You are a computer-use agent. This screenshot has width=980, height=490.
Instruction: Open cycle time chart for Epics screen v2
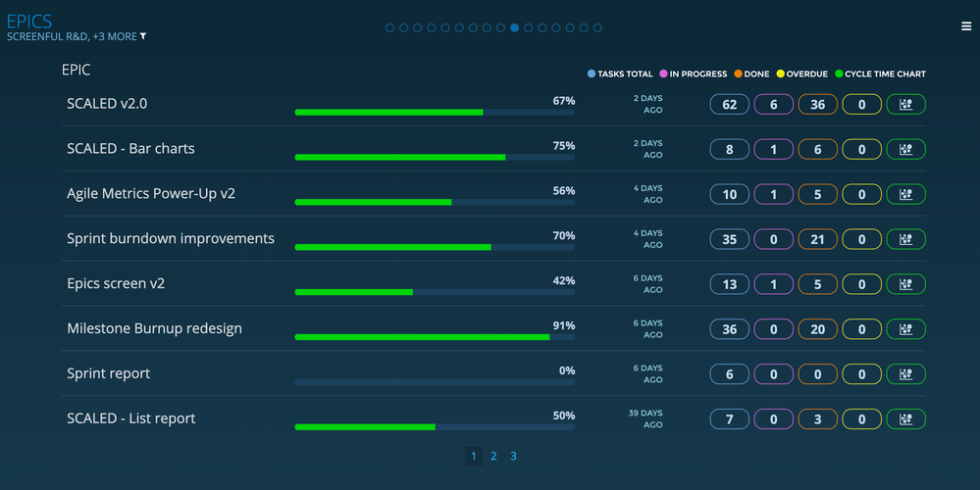tap(905, 284)
